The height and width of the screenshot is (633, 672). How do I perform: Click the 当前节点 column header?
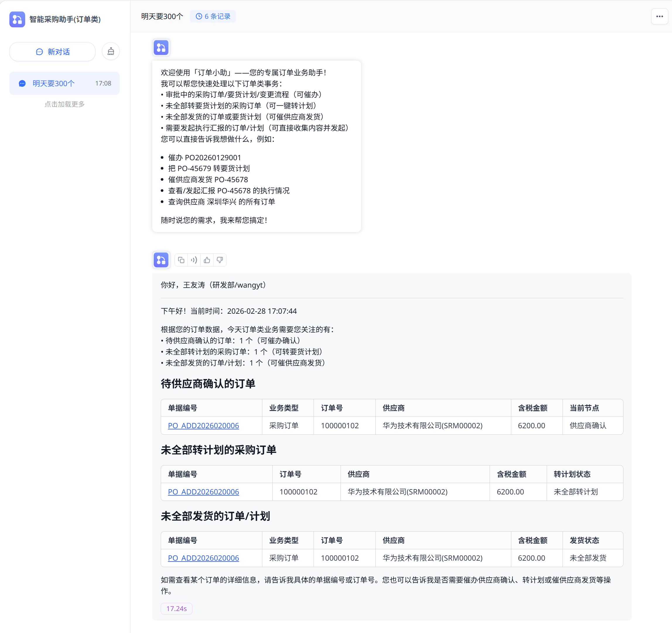(584, 408)
